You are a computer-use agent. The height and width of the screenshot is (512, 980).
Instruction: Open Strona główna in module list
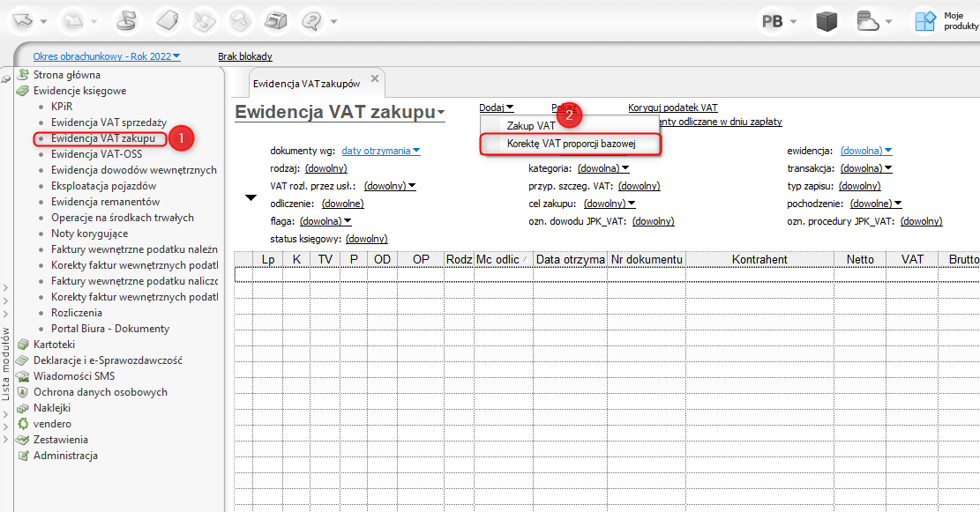click(x=67, y=74)
